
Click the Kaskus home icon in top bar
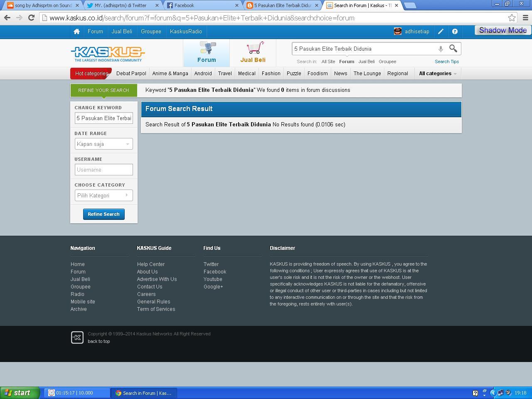76,32
